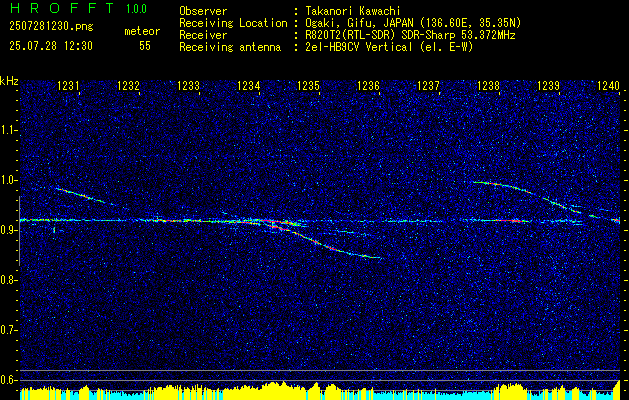Click the HROFFT 1.0.0 title text
This screenshot has width=629, height=400.
78,8
